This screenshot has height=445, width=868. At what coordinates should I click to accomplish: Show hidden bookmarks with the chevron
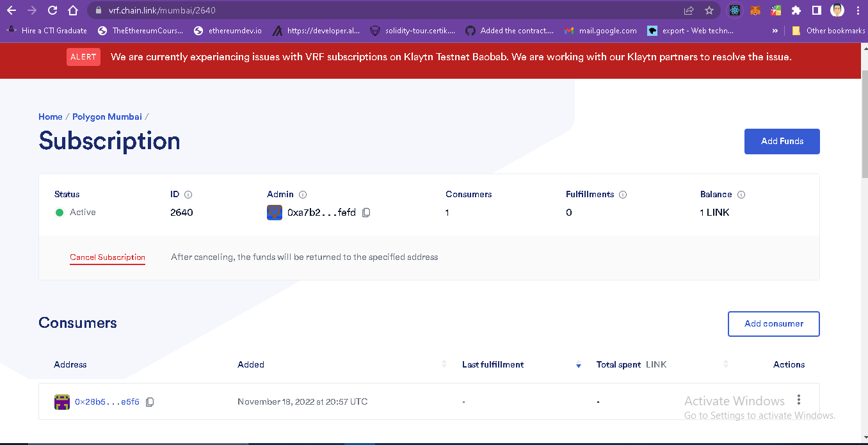point(775,30)
